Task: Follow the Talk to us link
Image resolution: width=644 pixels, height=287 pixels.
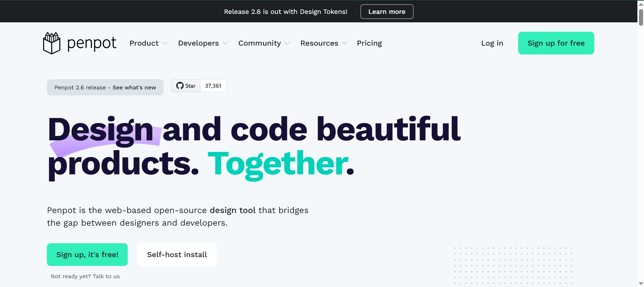Action: click(106, 276)
